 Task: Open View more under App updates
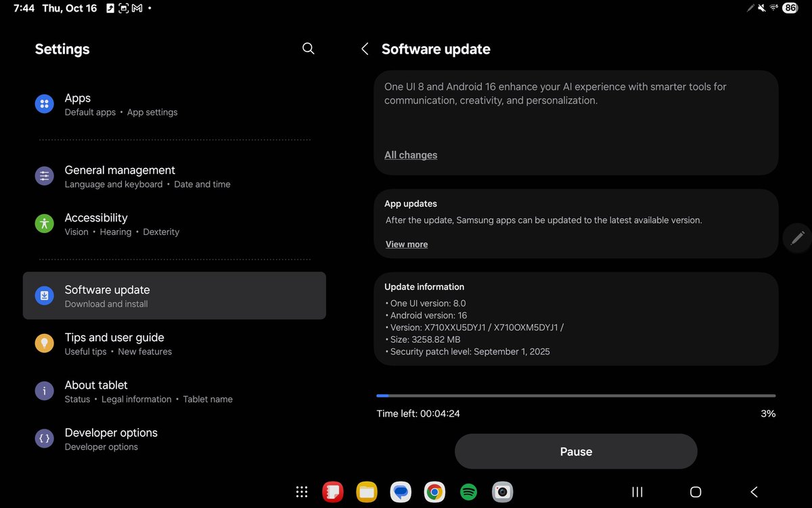[x=407, y=245]
